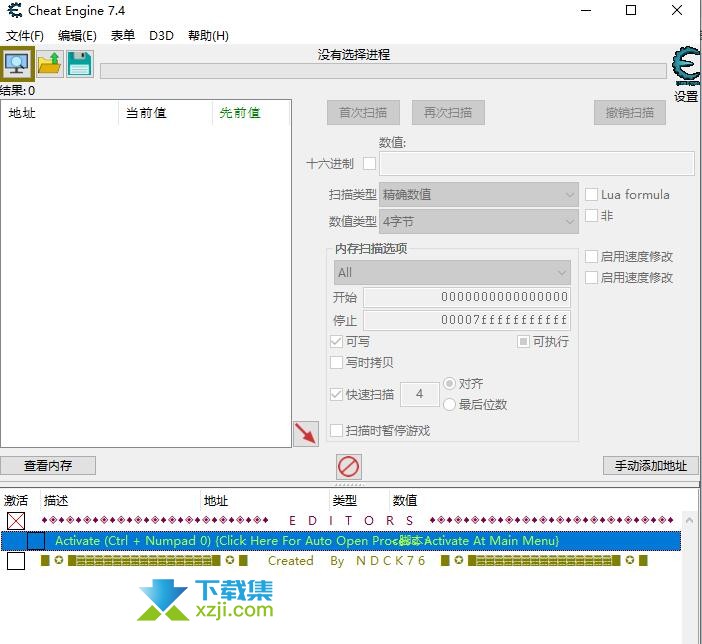Image resolution: width=702 pixels, height=644 pixels.
Task: Save current table (floppy disk icon)
Action: [80, 64]
